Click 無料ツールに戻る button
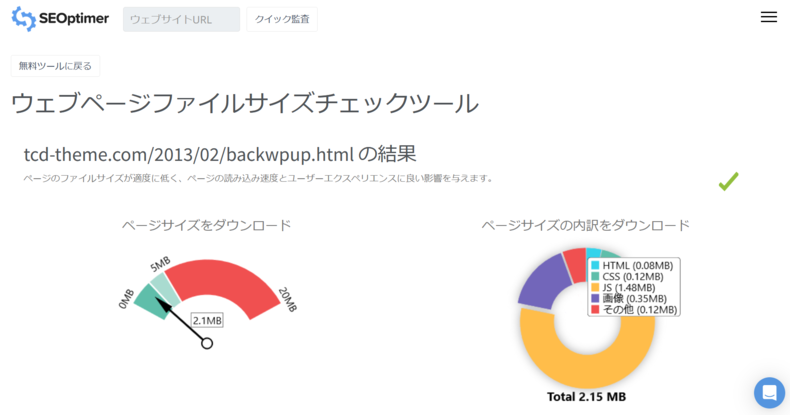This screenshot has height=415, width=790. tap(55, 66)
